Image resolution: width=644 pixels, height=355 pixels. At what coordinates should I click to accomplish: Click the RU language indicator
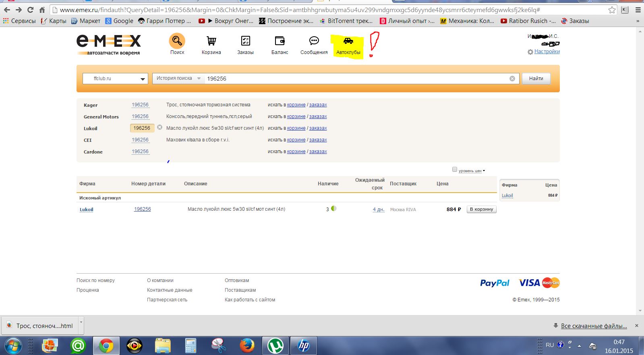[550, 345]
